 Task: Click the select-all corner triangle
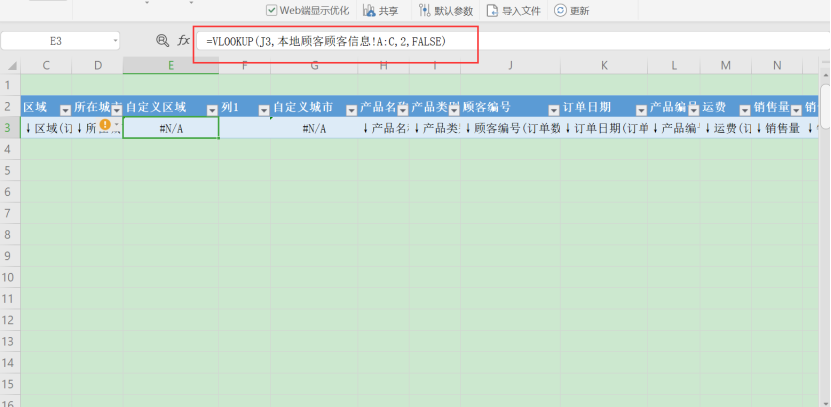(11, 66)
